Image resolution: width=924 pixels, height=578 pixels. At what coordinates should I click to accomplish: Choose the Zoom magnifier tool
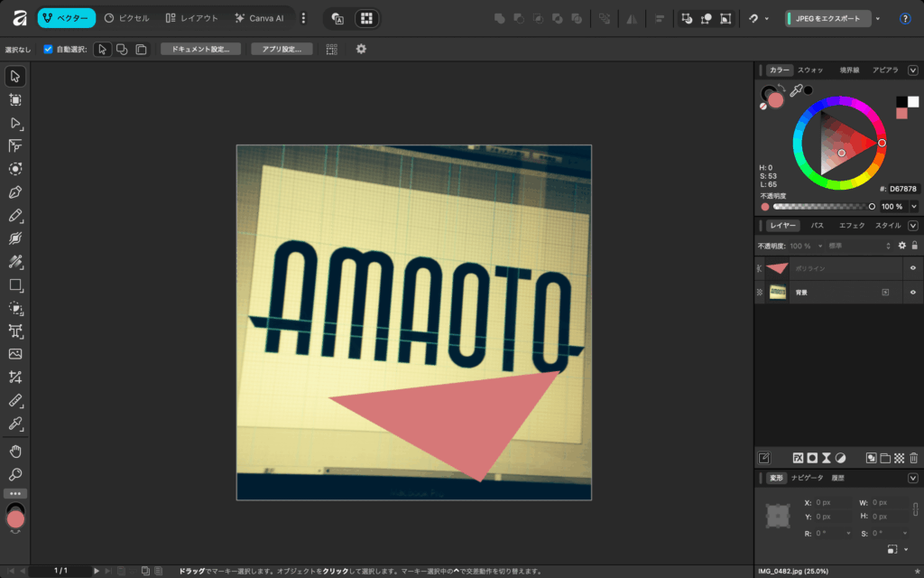[15, 474]
